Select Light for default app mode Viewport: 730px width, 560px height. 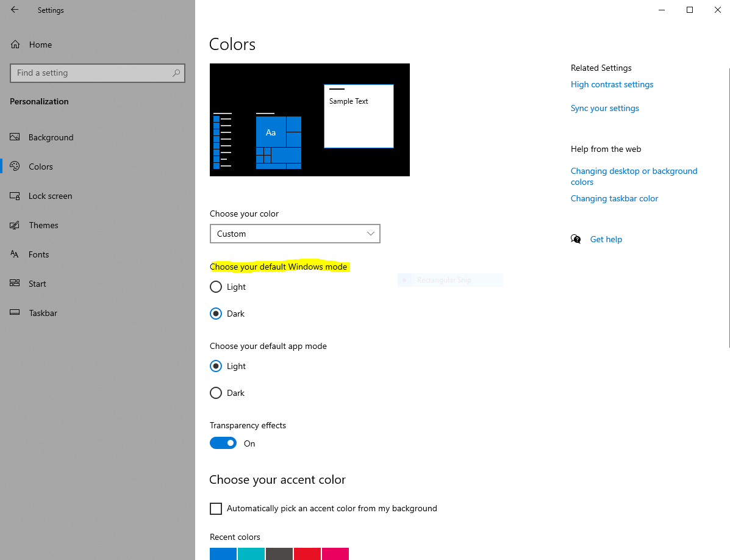pyautogui.click(x=215, y=366)
